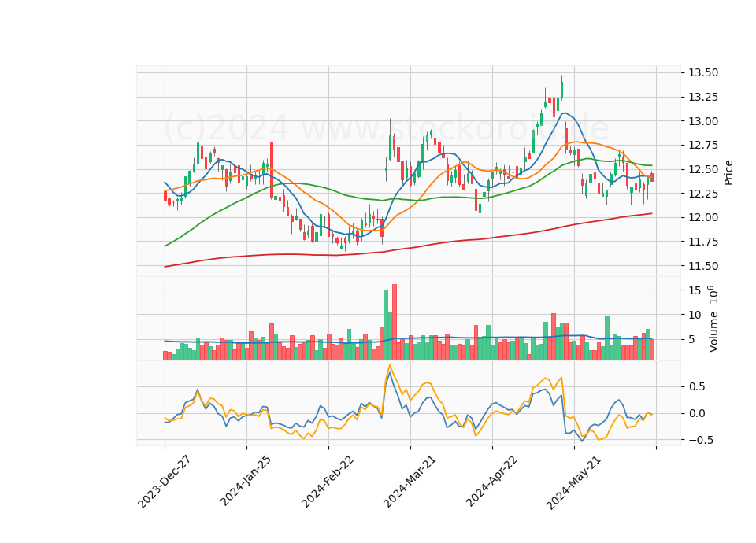Click the Price axis label

click(x=728, y=172)
